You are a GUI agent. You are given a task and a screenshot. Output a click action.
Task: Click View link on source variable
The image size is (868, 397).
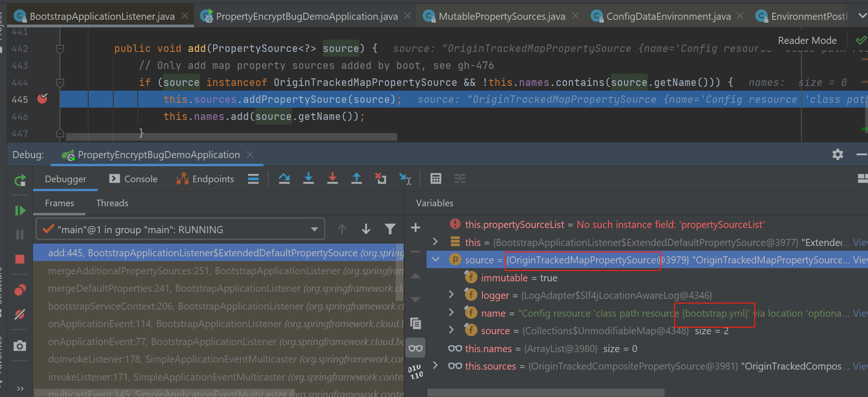(x=860, y=260)
